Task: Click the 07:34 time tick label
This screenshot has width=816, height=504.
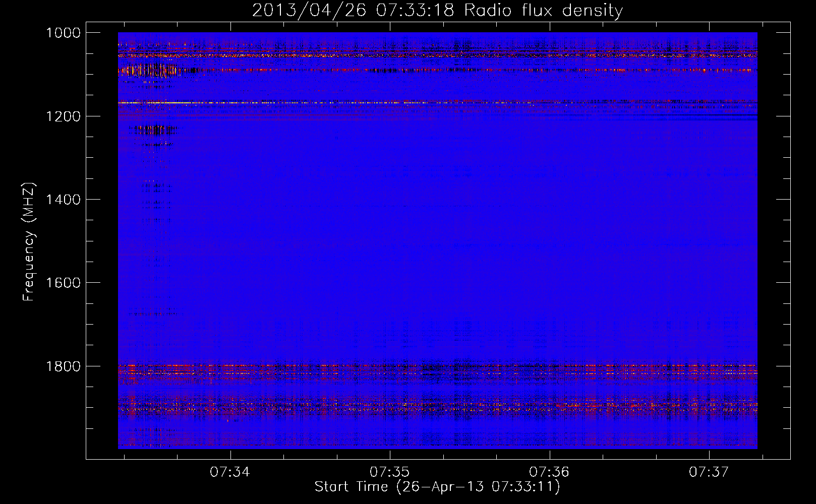Action: click(x=230, y=472)
